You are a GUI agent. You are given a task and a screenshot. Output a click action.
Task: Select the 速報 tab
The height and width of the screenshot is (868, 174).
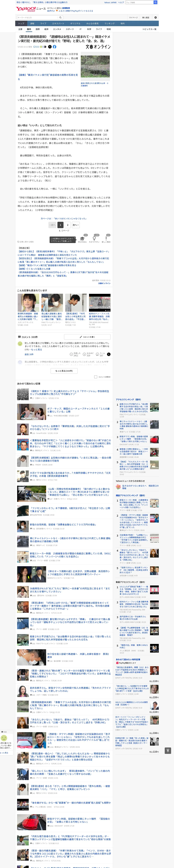32,24
